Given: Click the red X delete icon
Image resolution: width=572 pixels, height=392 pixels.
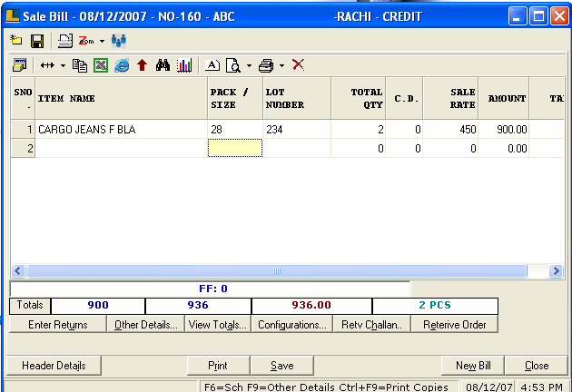Looking at the screenshot, I should [x=298, y=65].
